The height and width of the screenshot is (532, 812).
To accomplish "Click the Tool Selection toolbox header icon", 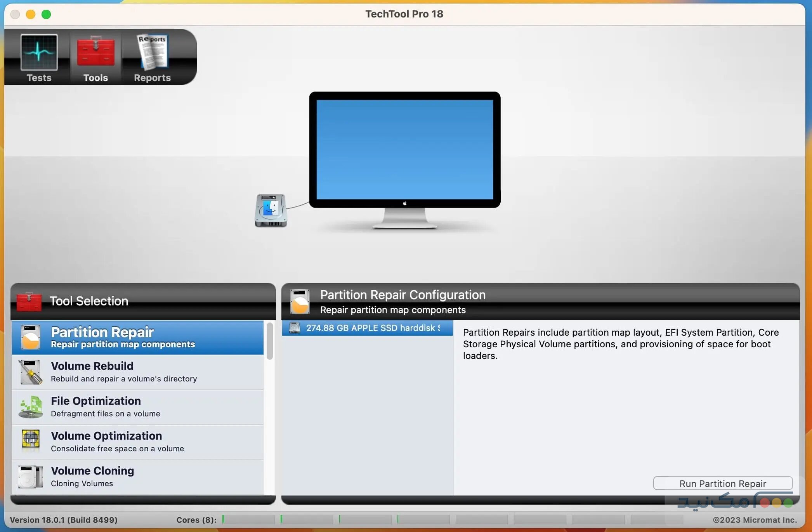I will click(29, 301).
